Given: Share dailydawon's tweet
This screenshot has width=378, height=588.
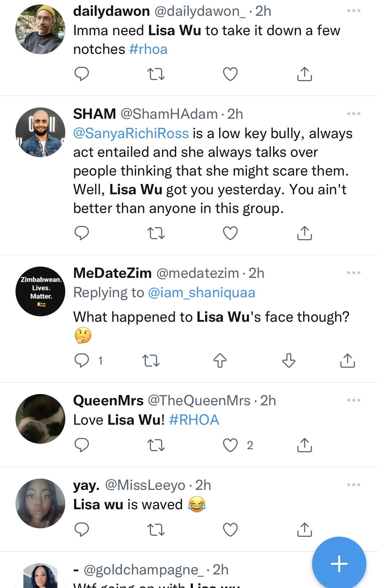Looking at the screenshot, I should tap(304, 74).
